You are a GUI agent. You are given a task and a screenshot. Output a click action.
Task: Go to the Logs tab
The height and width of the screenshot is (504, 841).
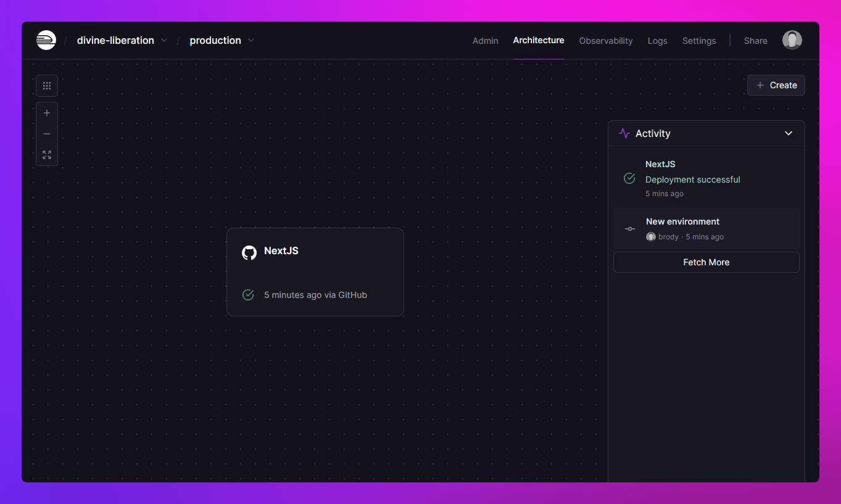tap(658, 41)
